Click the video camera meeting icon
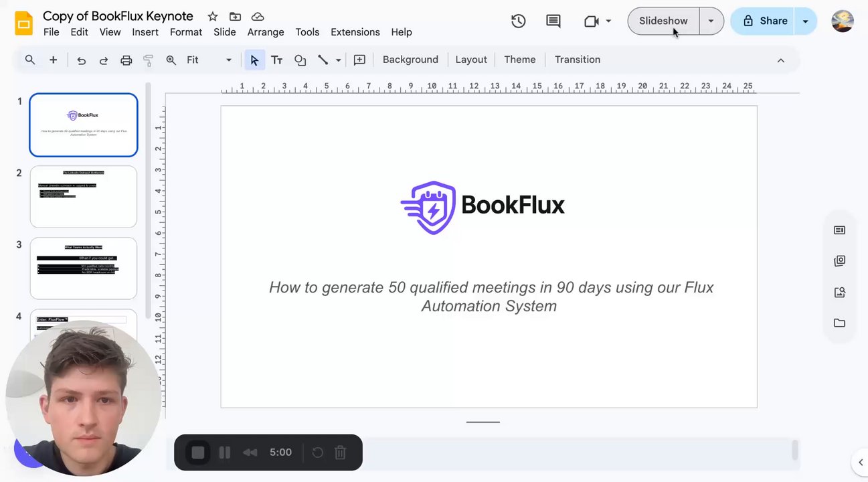 tap(591, 21)
